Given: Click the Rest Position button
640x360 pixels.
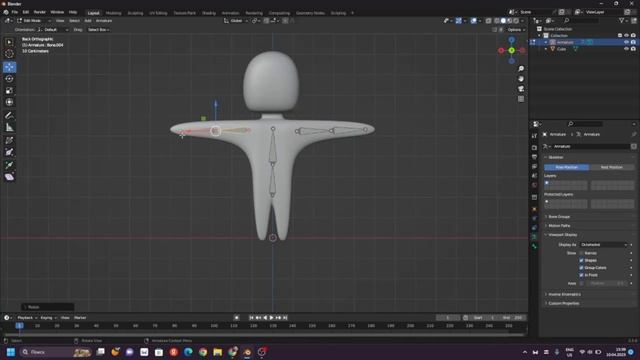Looking at the screenshot, I should pyautogui.click(x=612, y=167).
